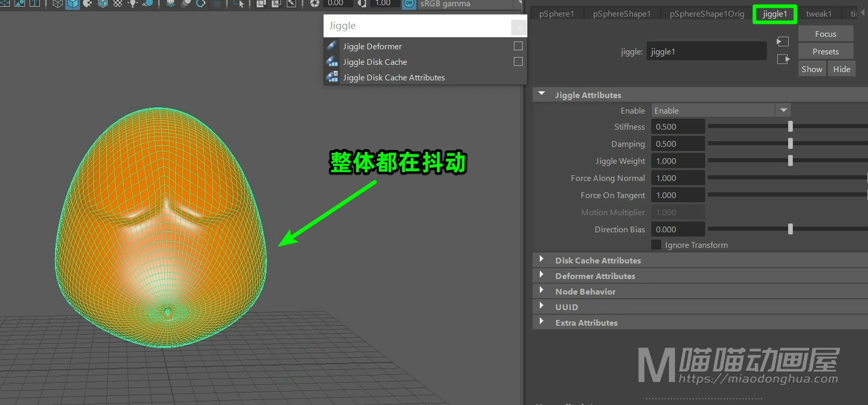Open the Enable dropdown in Jiggle Attributes
Viewport: 868px width, 405px height.
tap(721, 110)
